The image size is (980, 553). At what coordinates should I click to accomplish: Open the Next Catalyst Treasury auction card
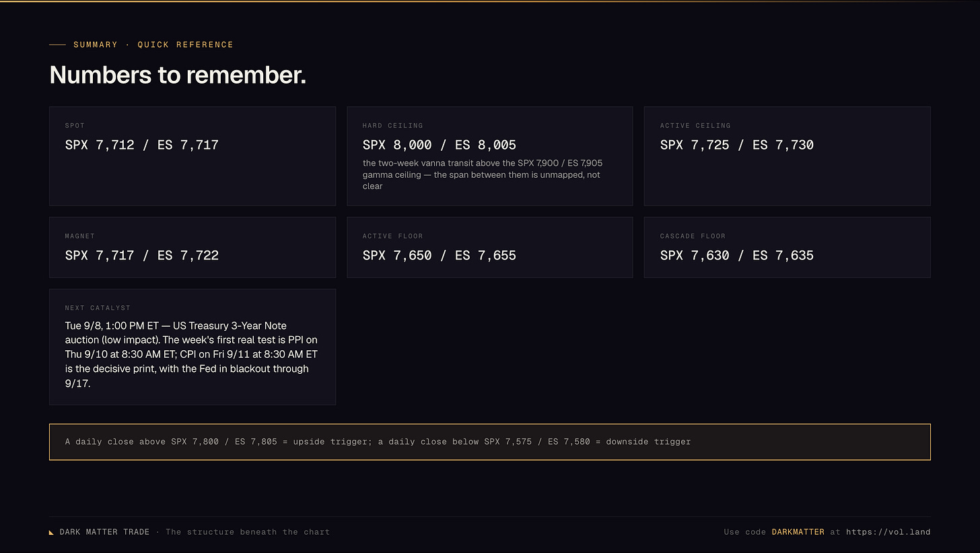click(193, 347)
